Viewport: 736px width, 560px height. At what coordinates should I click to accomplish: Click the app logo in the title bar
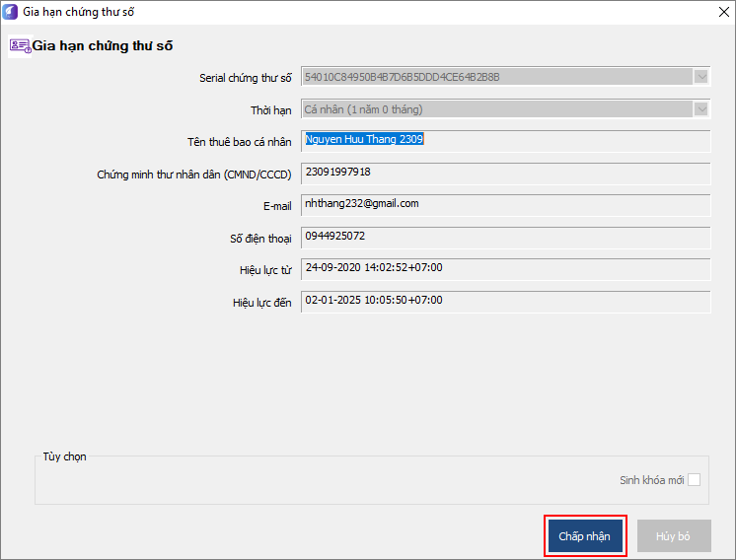pyautogui.click(x=11, y=13)
